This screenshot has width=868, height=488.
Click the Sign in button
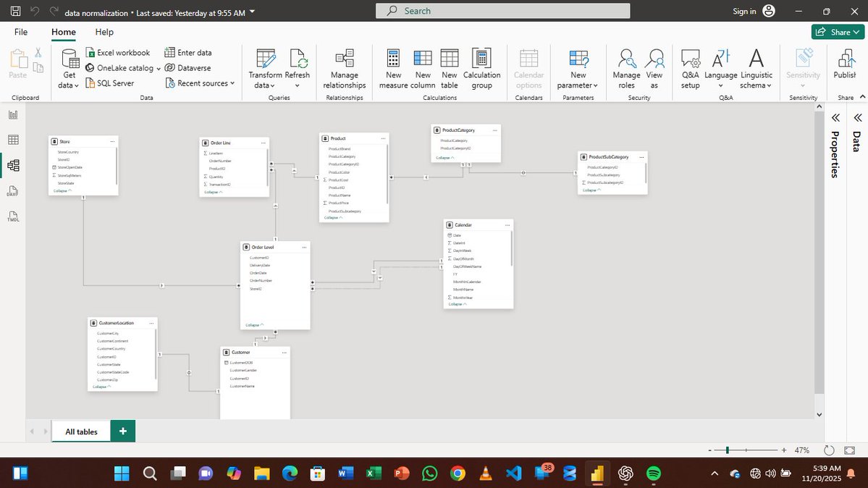click(x=743, y=11)
